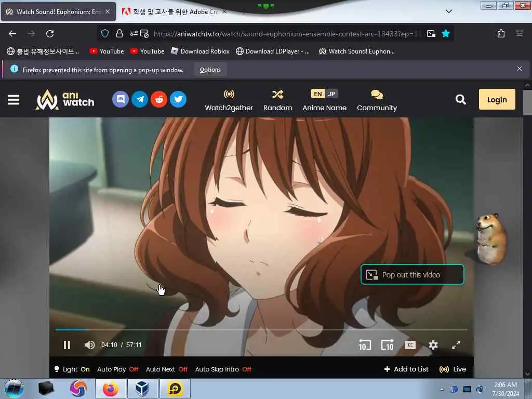The image size is (532, 399).
Task: Open VirtualBox from the taskbar
Action: point(142,389)
